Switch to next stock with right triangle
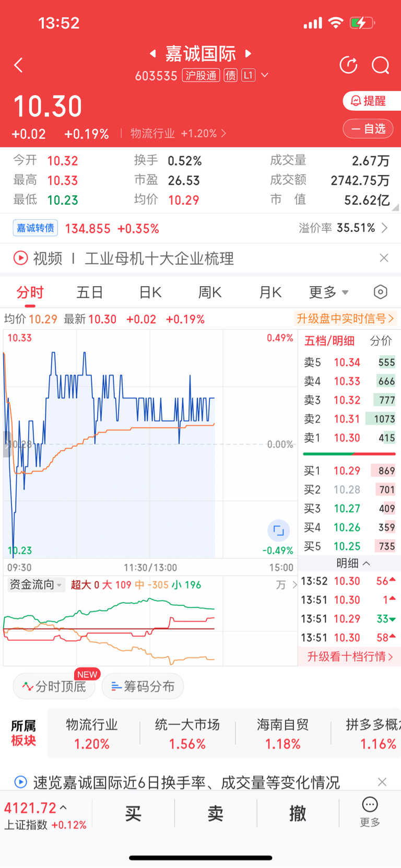The image size is (401, 868). [249, 53]
